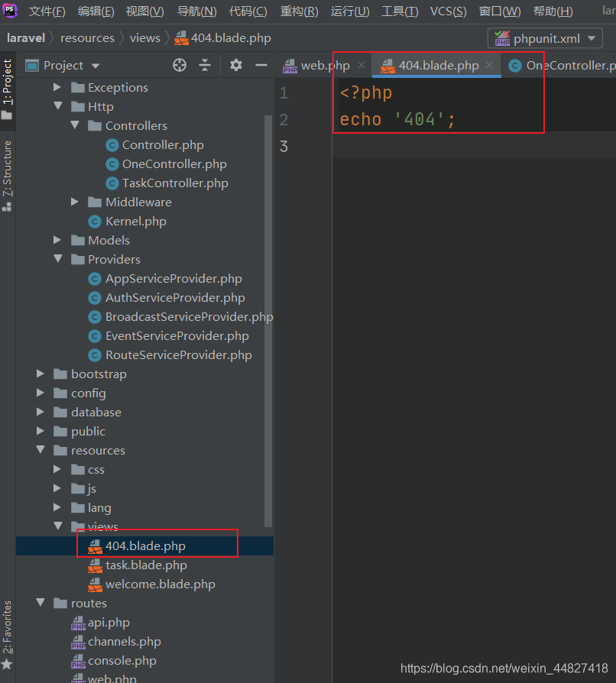Toggle the 7: Structure tool window
Image resolution: width=616 pixels, height=683 pixels.
click(8, 176)
